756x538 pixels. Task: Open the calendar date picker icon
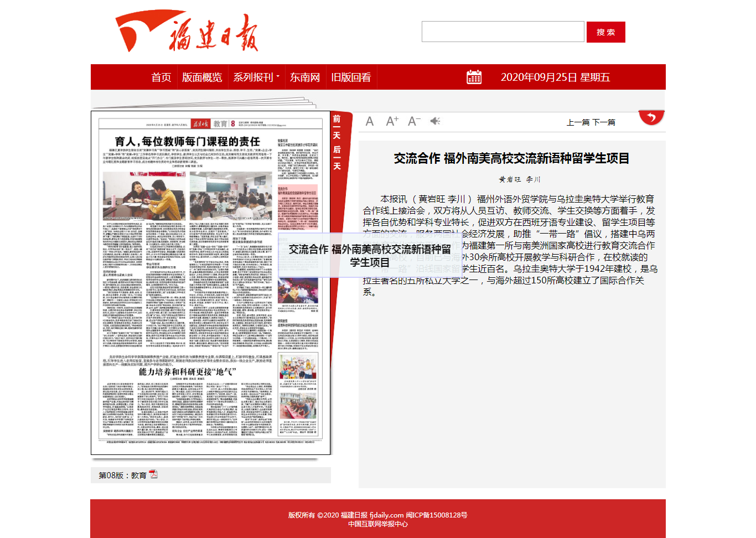[474, 77]
